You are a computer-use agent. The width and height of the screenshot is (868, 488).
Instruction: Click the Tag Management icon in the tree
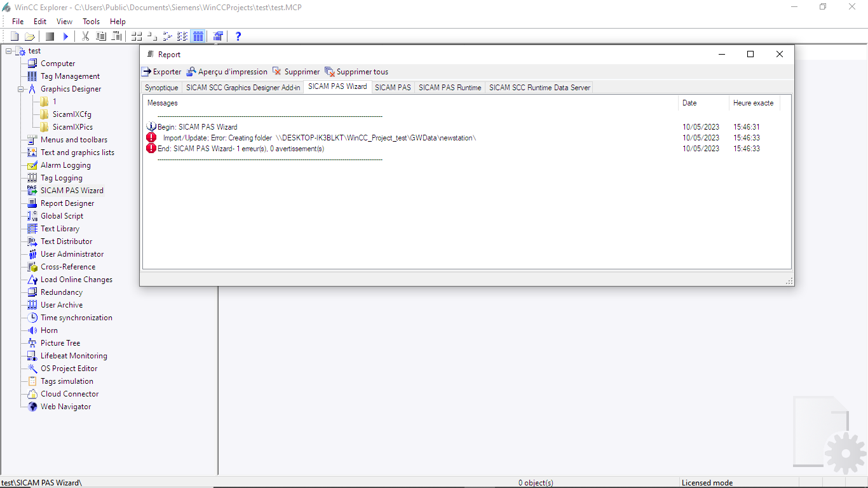pyautogui.click(x=32, y=76)
